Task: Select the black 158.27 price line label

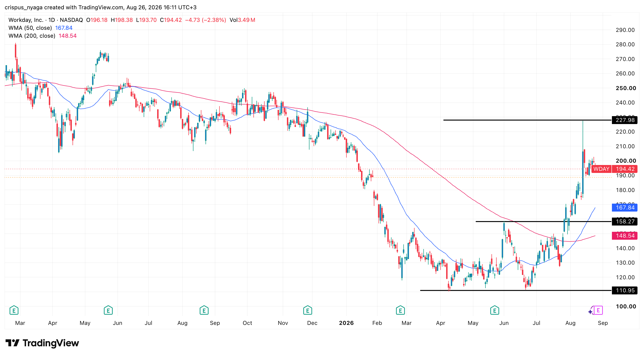Action: [625, 221]
